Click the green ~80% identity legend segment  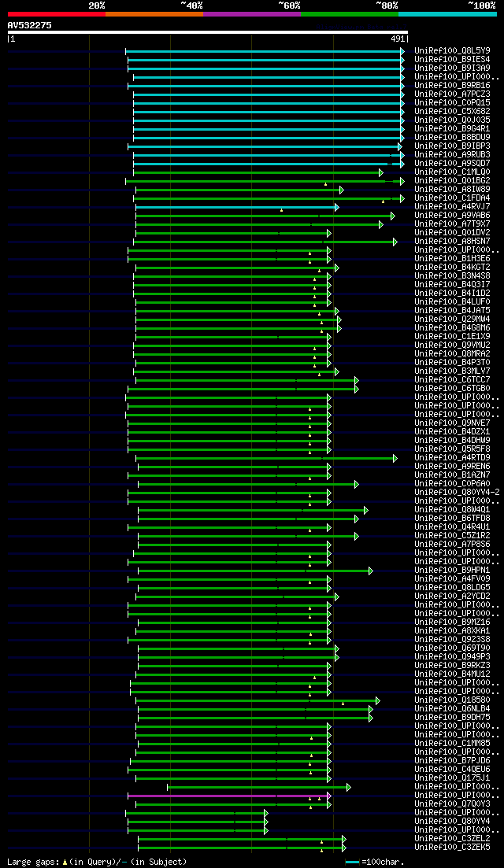tap(350, 14)
